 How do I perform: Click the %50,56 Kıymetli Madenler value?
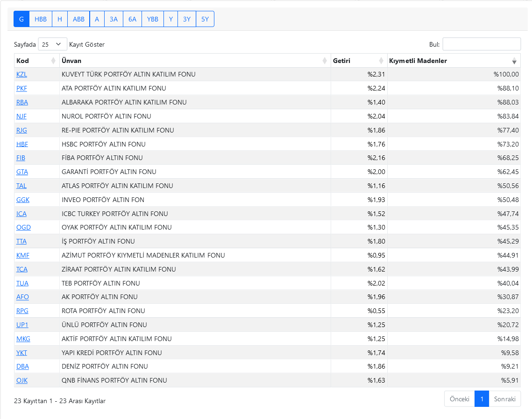click(508, 186)
